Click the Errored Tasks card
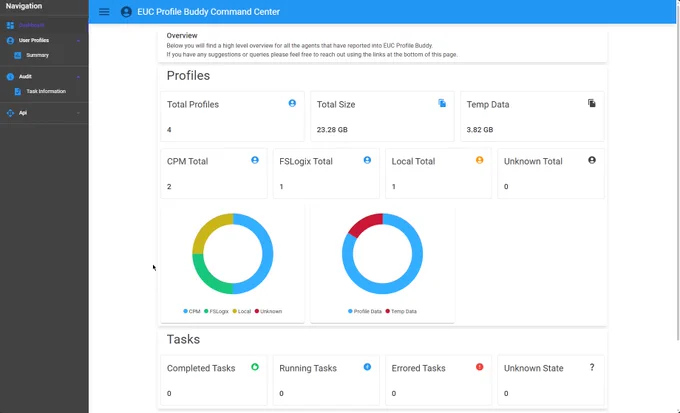Image resolution: width=680 pixels, height=413 pixels. [438, 380]
